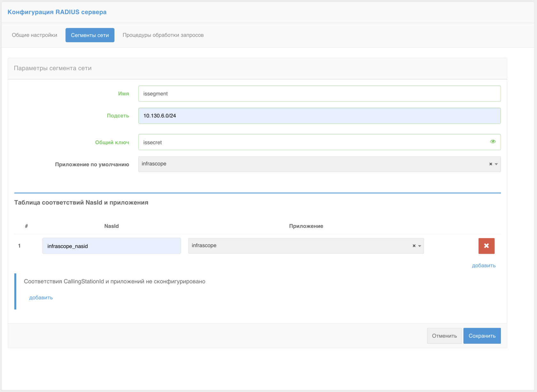
Task: Click the Общий ключ input field
Action: point(313,142)
